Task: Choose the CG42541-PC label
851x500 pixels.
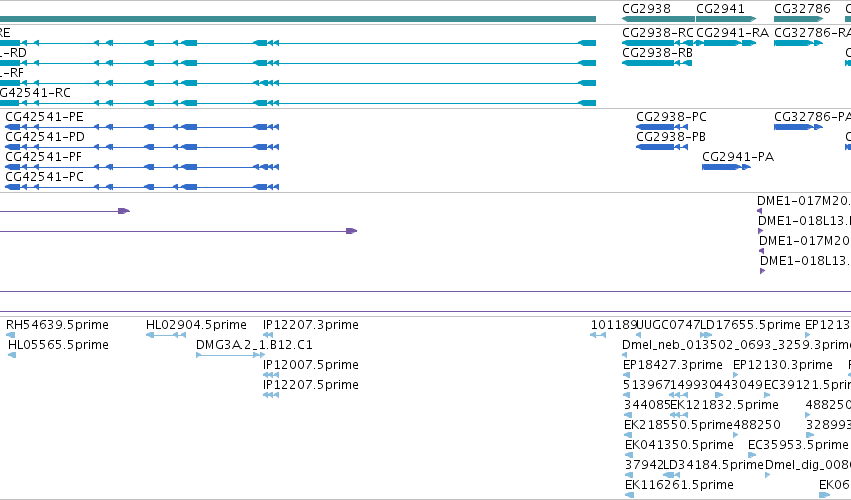Action: pos(45,177)
